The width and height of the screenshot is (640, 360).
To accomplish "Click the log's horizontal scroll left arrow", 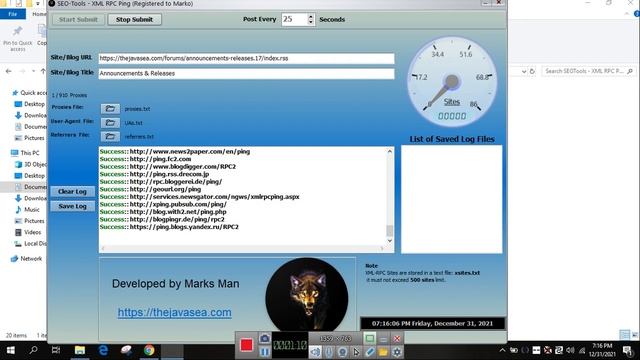I will 103,248.
